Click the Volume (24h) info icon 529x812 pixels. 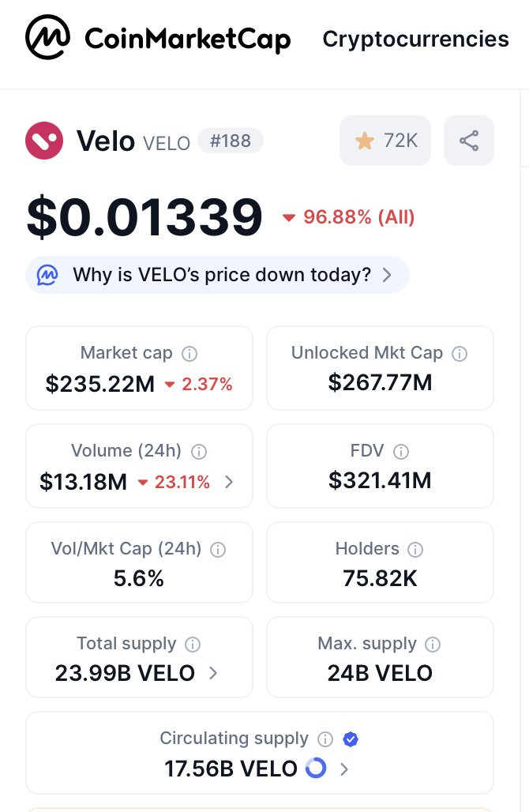pos(199,452)
